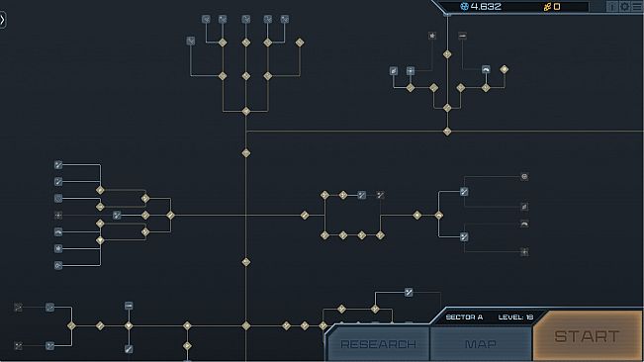Select the bright gold diamond right of the center loop

click(x=417, y=215)
